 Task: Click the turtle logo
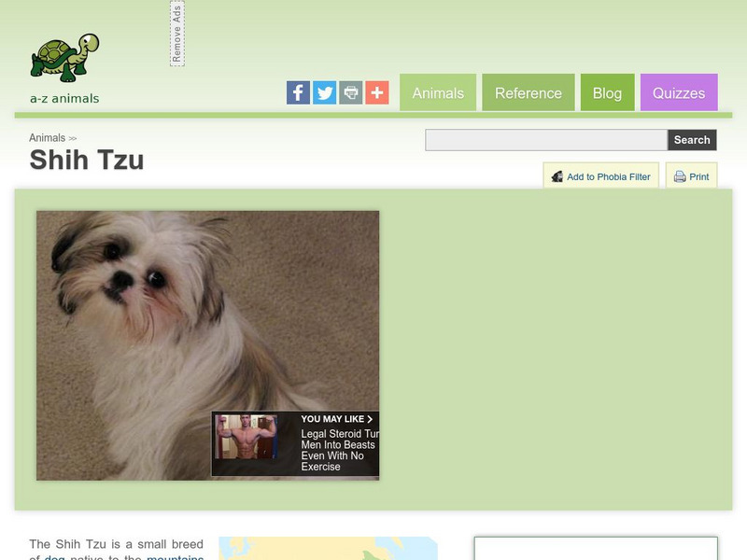tap(65, 57)
